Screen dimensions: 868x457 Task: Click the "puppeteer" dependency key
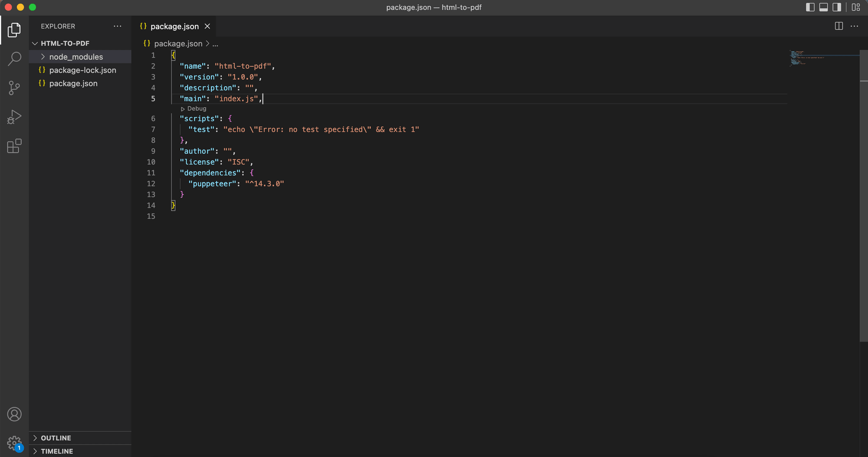[212, 184]
